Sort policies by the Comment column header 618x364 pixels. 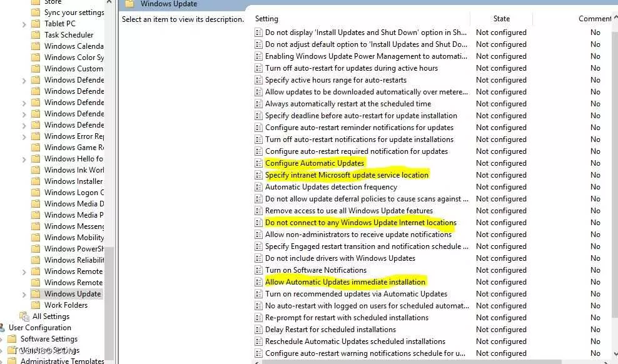[x=595, y=19]
